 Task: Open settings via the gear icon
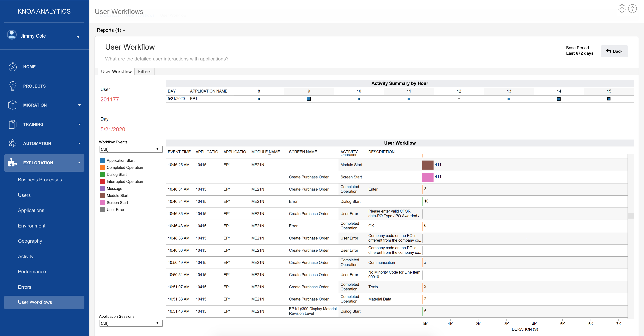(622, 9)
